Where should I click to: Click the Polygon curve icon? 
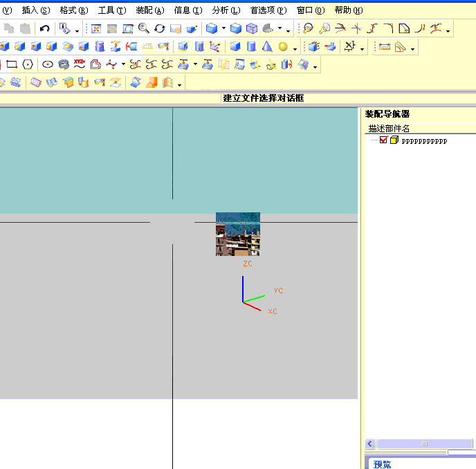[28, 64]
